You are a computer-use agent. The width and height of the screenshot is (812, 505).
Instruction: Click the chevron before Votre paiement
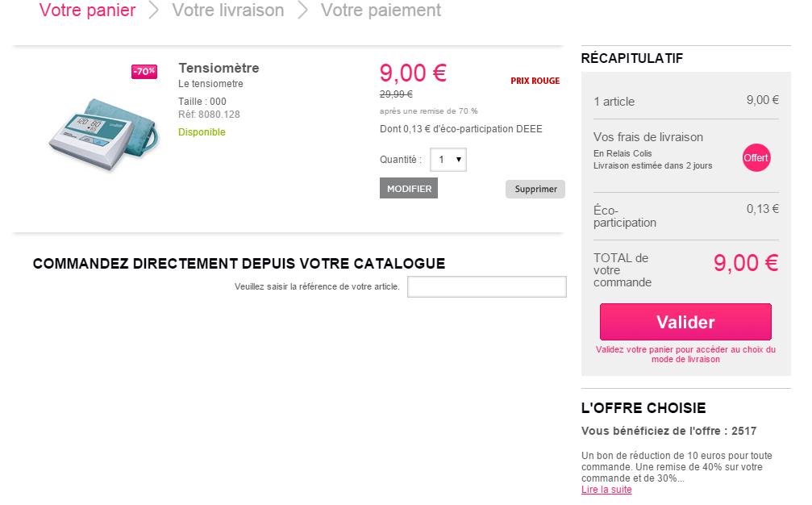point(302,10)
